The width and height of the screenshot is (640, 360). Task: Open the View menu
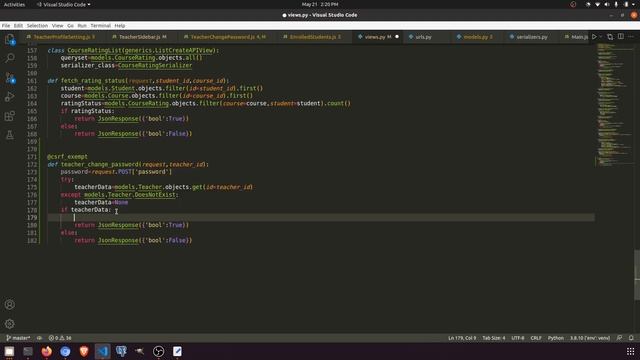[x=58, y=25]
